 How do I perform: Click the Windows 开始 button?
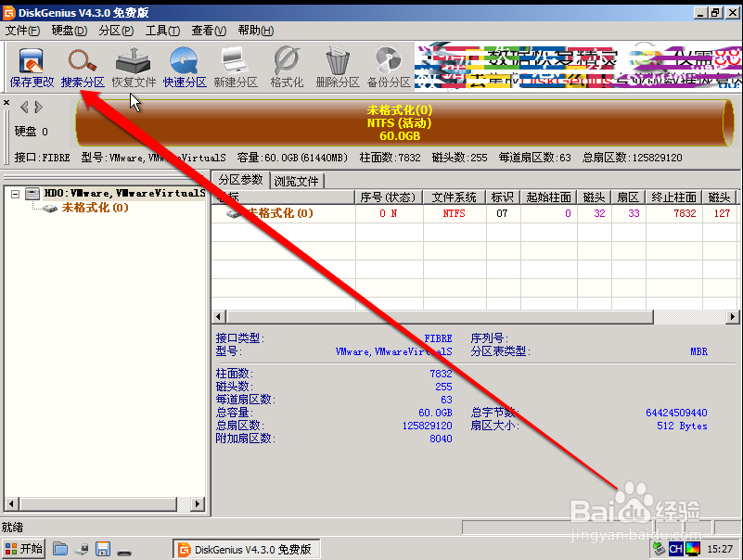[x=23, y=548]
